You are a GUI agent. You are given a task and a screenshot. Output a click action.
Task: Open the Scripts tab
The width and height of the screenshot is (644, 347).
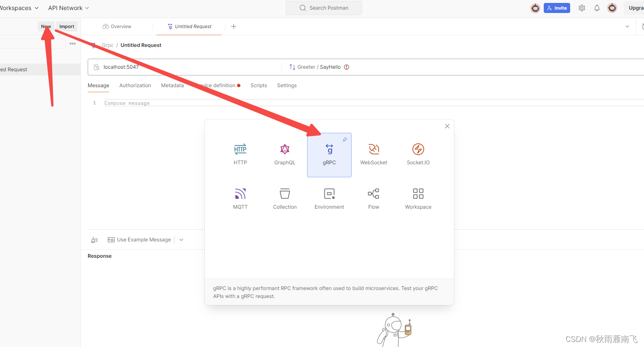(259, 85)
